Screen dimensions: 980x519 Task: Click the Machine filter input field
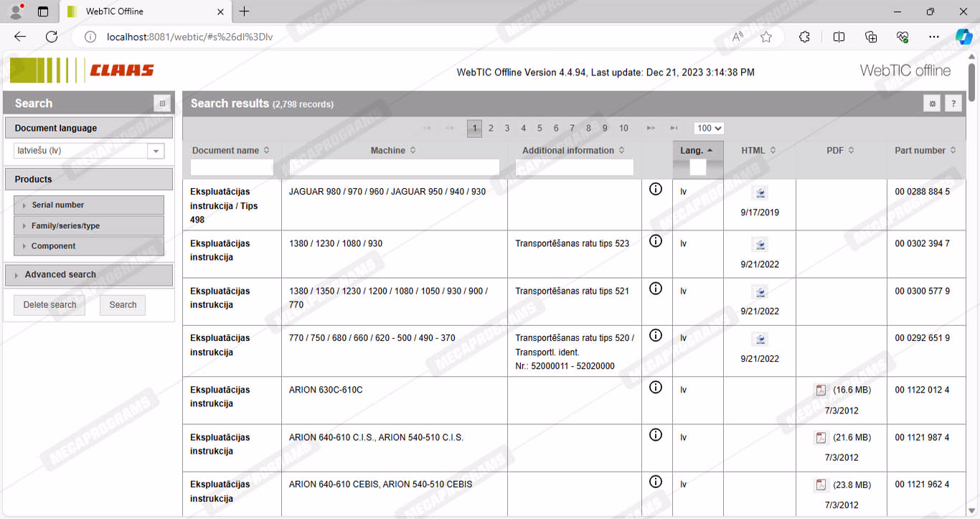394,167
